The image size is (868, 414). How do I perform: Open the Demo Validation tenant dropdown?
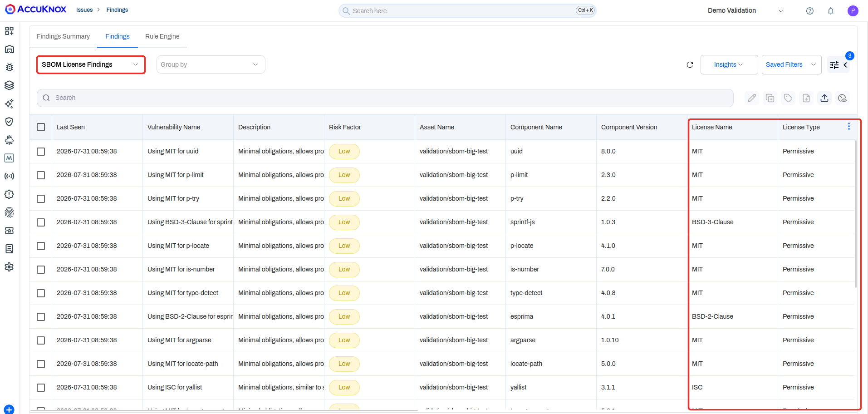point(745,10)
